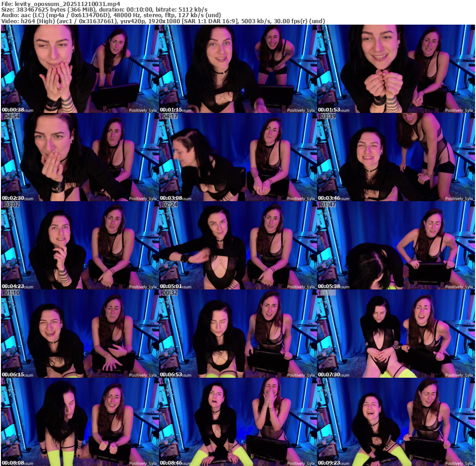Open the 00:08:08 thumbnail
The width and height of the screenshot is (476, 466).
pos(79,422)
